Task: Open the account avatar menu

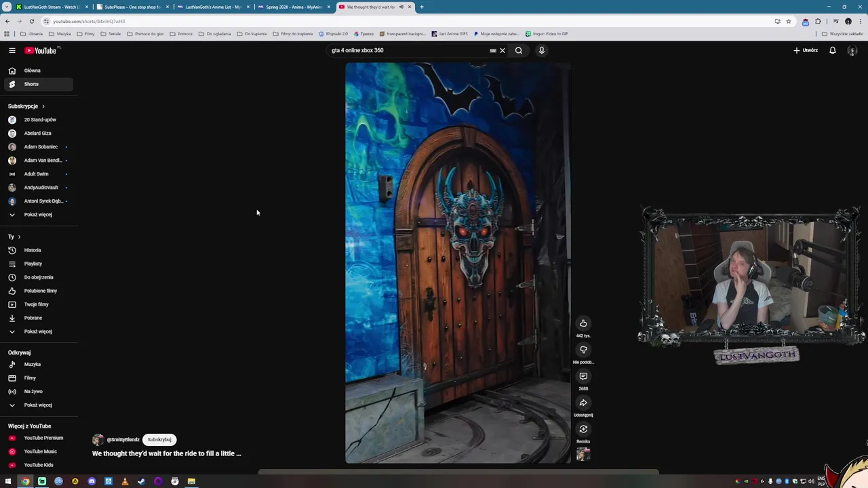Action: [852, 50]
